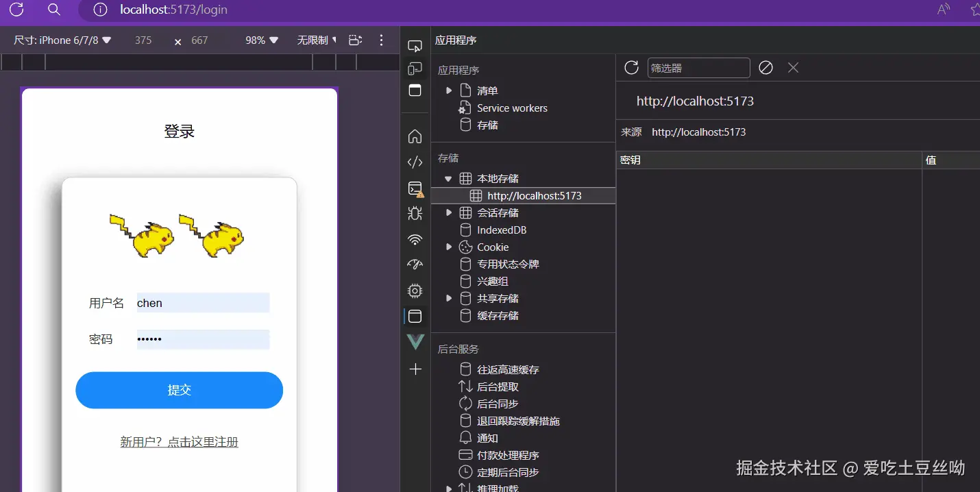This screenshot has height=492, width=980.
Task: Click the 筛选器 filter input field
Action: coord(698,68)
